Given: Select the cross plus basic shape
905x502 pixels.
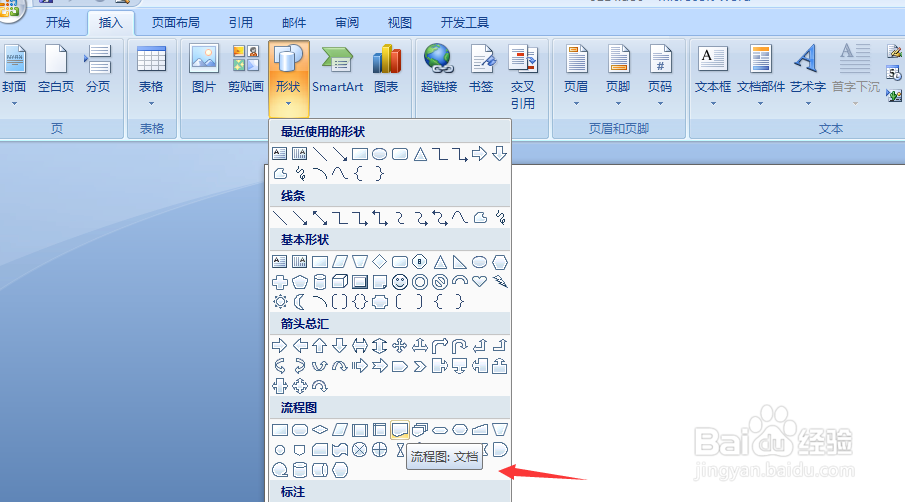Looking at the screenshot, I should [280, 282].
